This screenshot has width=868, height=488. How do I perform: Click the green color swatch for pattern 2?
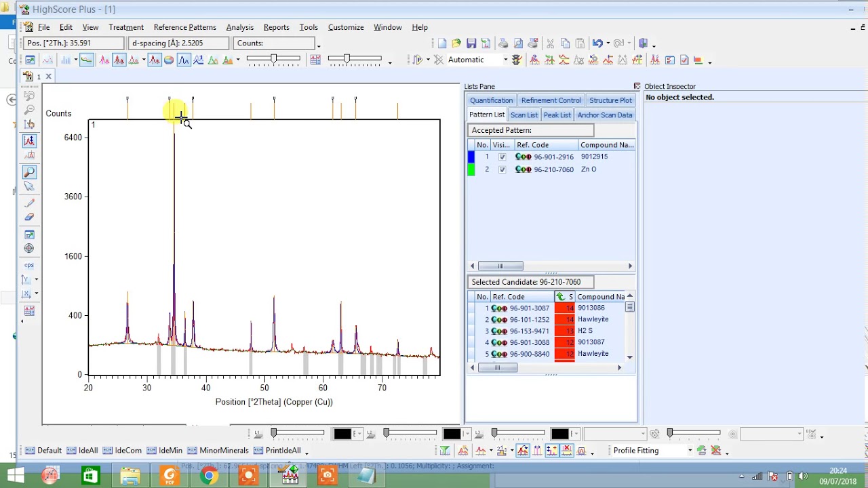(x=471, y=169)
